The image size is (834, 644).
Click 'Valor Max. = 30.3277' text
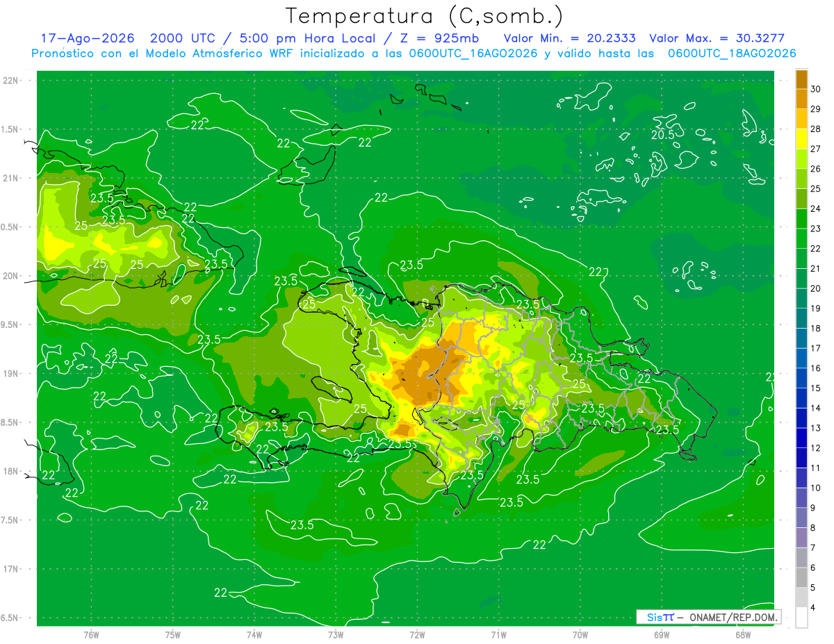click(x=717, y=38)
